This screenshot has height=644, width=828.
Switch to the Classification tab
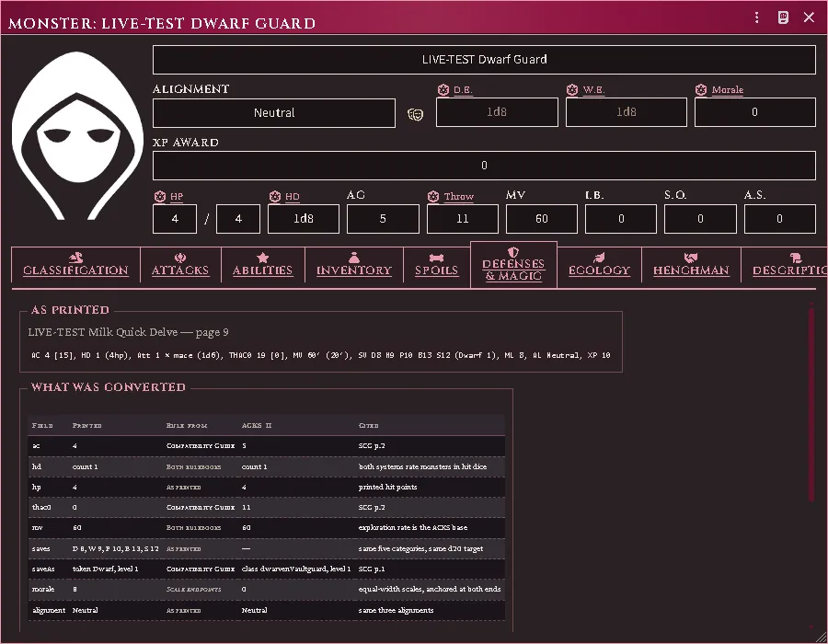(76, 264)
